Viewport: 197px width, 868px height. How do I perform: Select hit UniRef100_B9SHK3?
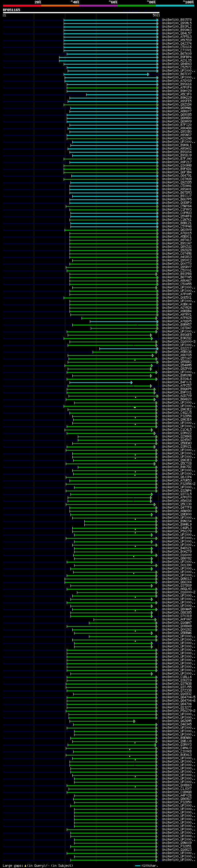coord(177,30)
